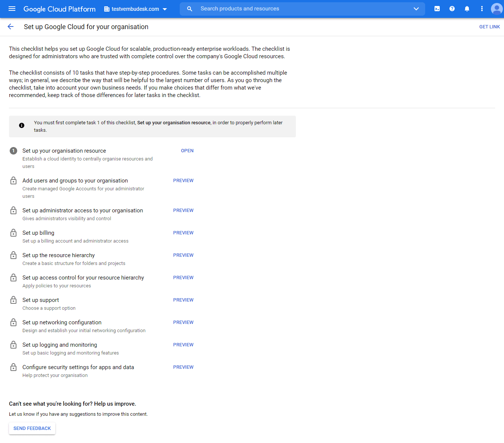Preview the Set up billing task
This screenshot has width=504, height=443.
(x=183, y=233)
